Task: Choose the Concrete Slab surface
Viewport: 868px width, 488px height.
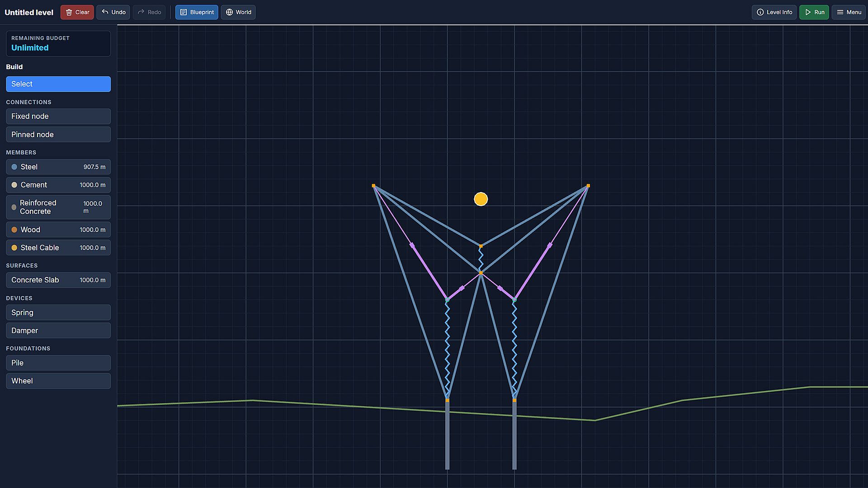Action: pyautogui.click(x=58, y=280)
